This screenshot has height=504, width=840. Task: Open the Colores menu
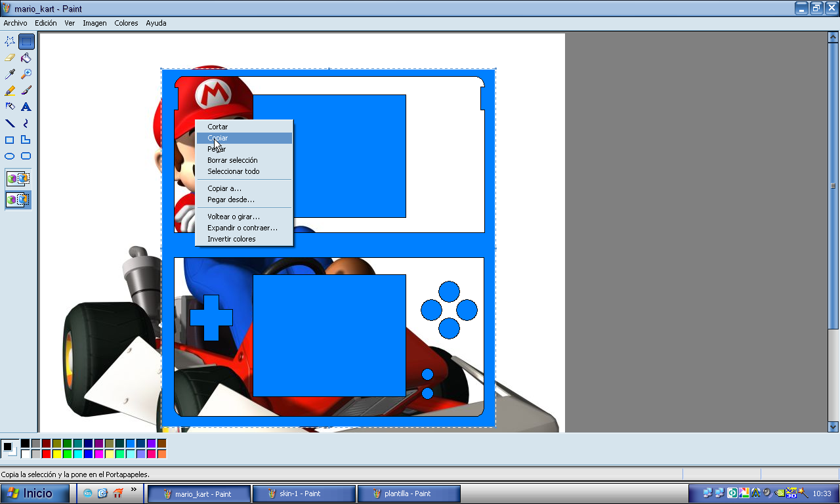(x=126, y=23)
